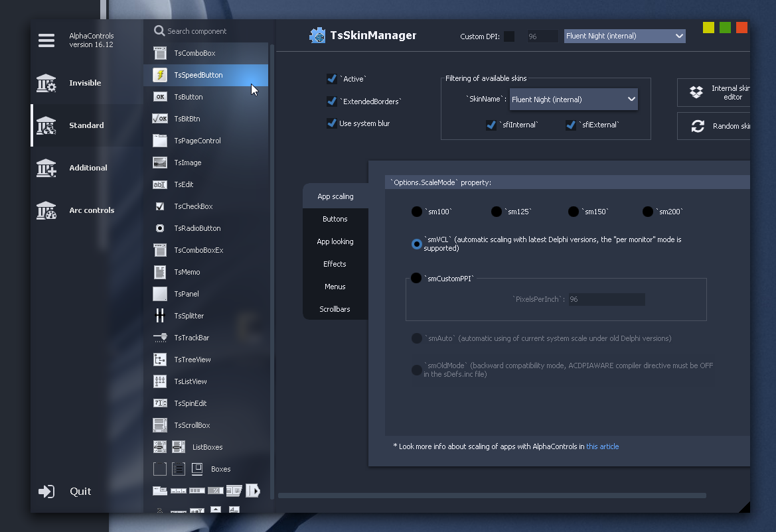The height and width of the screenshot is (532, 776).
Task: Click the TsComboBox component icon
Action: 160,53
